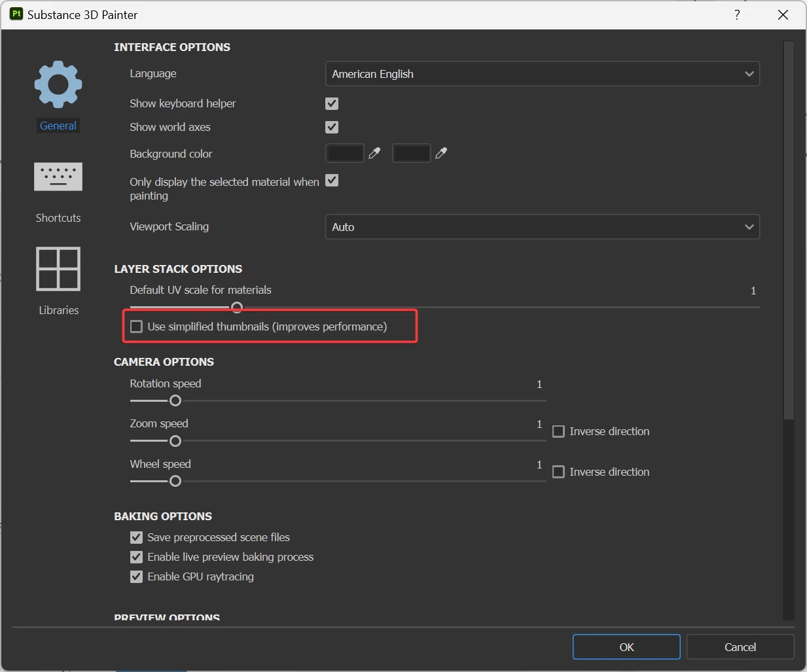Click the Rotation speed slider handle
807x672 pixels.
click(175, 400)
